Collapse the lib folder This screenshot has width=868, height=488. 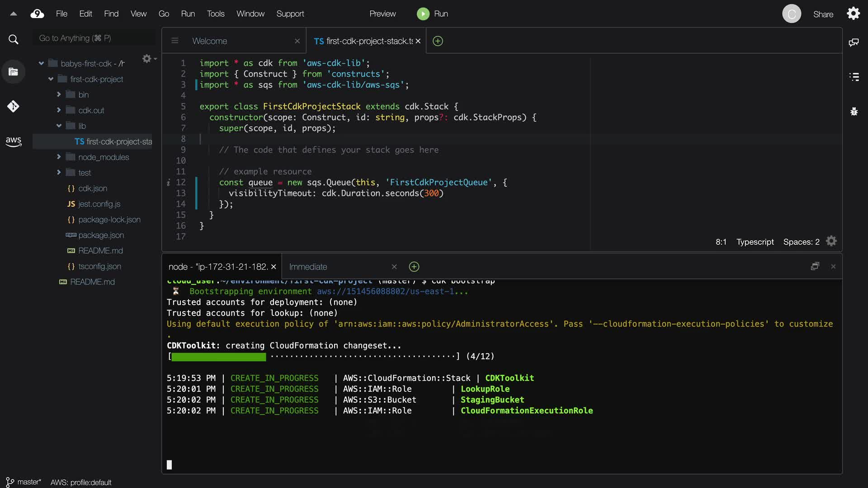[59, 126]
